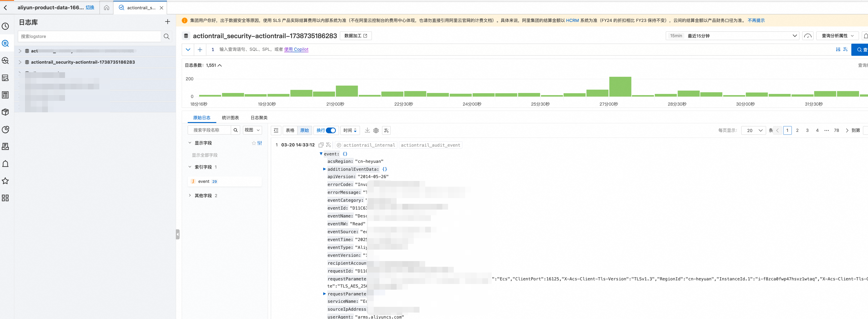Collapse the event JSON node triangle
868x319 pixels.
pyautogui.click(x=321, y=154)
